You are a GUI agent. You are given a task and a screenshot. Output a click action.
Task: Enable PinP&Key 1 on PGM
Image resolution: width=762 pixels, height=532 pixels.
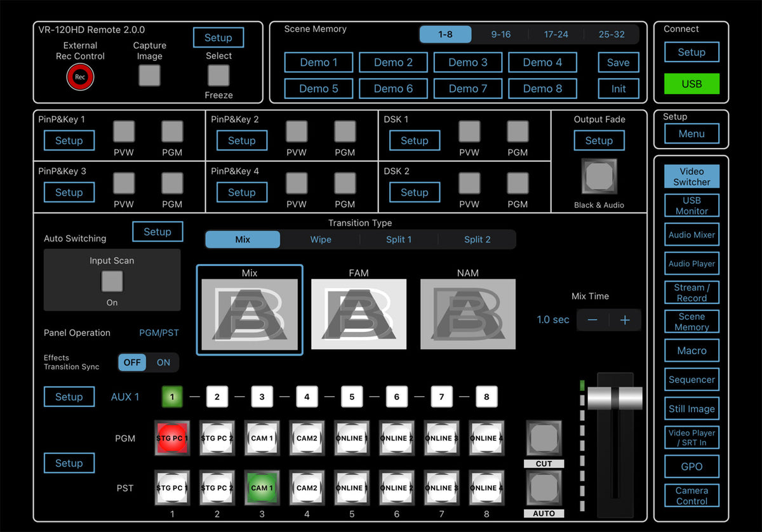tap(172, 131)
